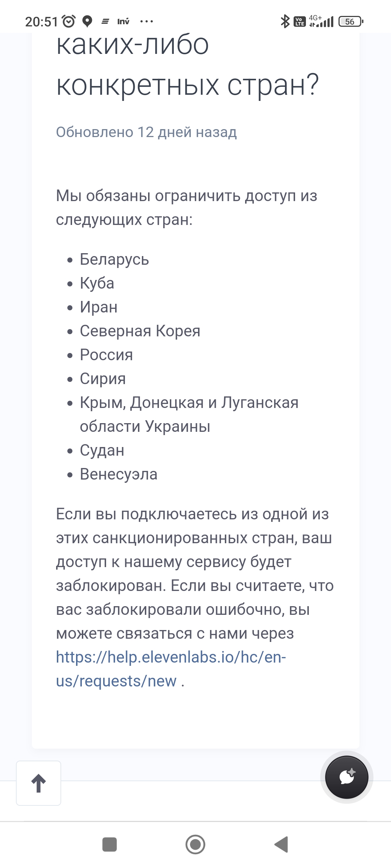Viewport: 391px width, 868px height.
Task: Click the 'Обновлено 12 дней назад' text
Action: (x=146, y=132)
